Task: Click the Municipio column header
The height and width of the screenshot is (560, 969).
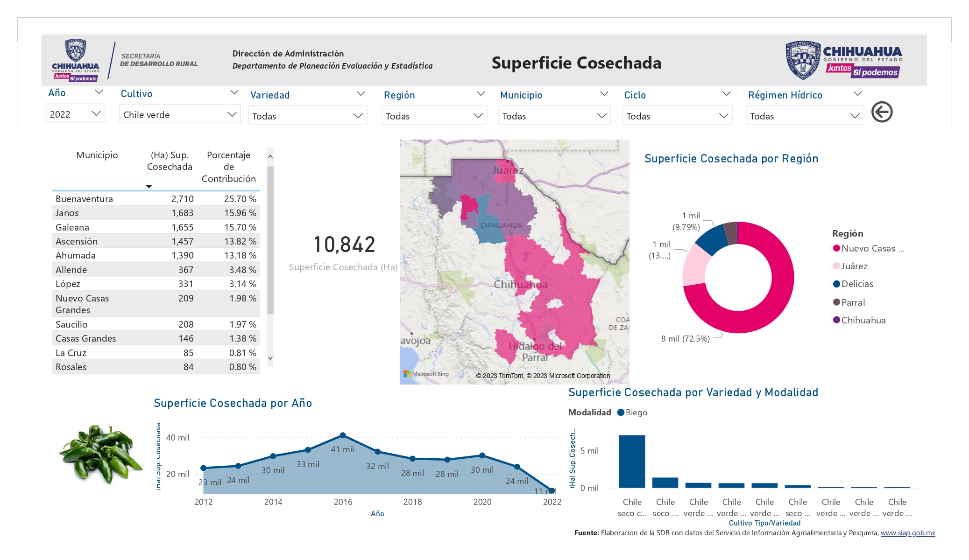Action: (97, 155)
